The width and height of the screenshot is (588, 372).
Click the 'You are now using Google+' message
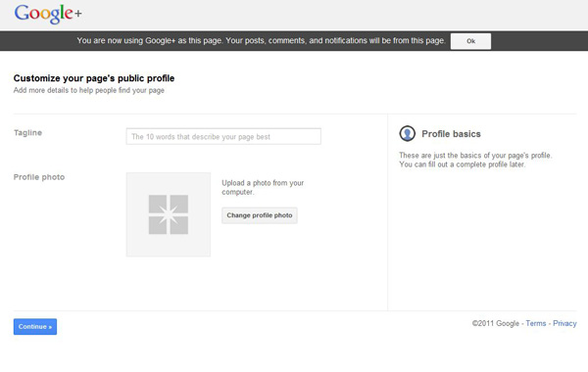pos(261,40)
